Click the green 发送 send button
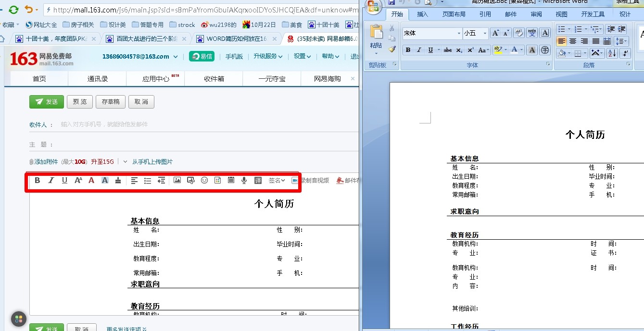 click(x=46, y=101)
